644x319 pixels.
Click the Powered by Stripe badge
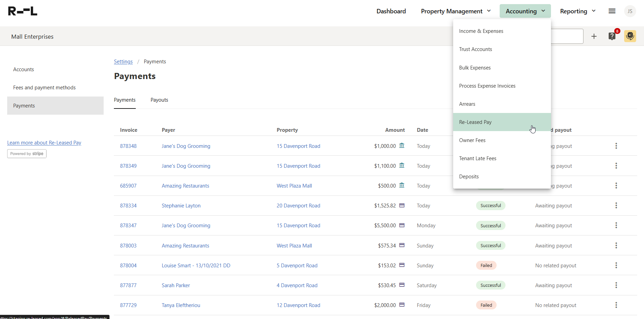[27, 154]
